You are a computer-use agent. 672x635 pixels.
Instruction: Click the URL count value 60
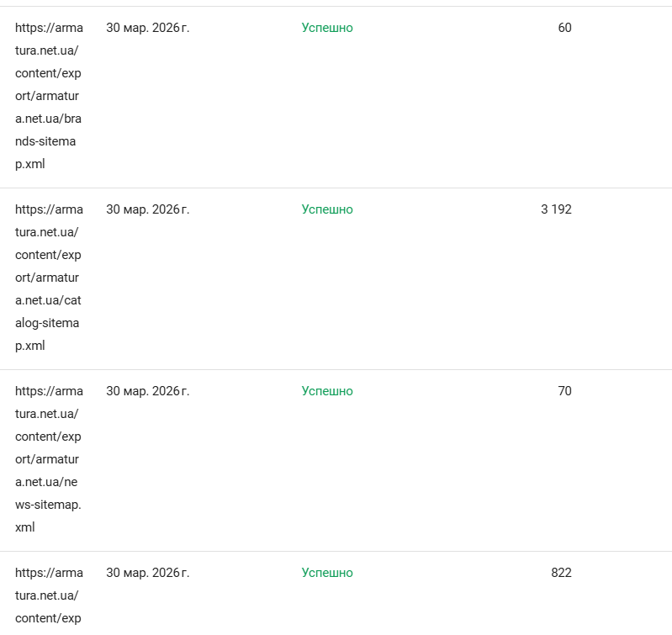click(x=564, y=28)
